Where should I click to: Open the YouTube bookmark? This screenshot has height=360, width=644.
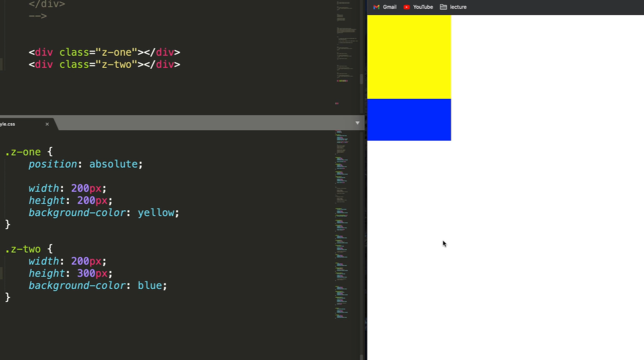418,7
